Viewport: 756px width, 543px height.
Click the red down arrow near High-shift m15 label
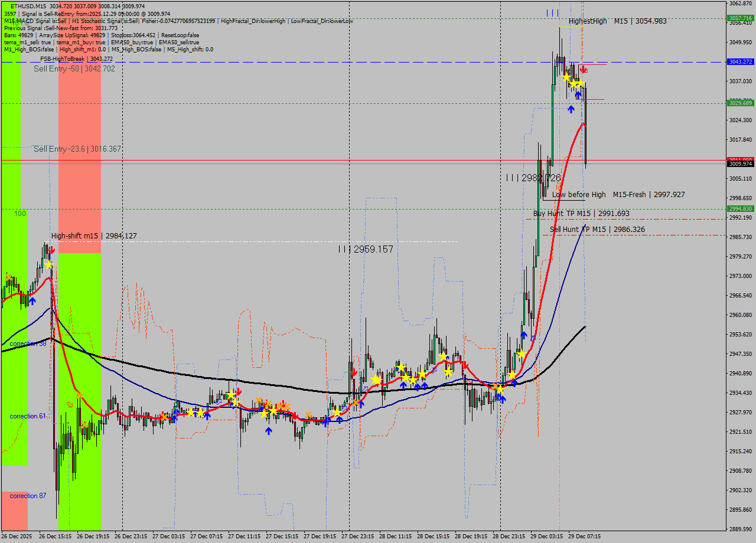(x=52, y=249)
